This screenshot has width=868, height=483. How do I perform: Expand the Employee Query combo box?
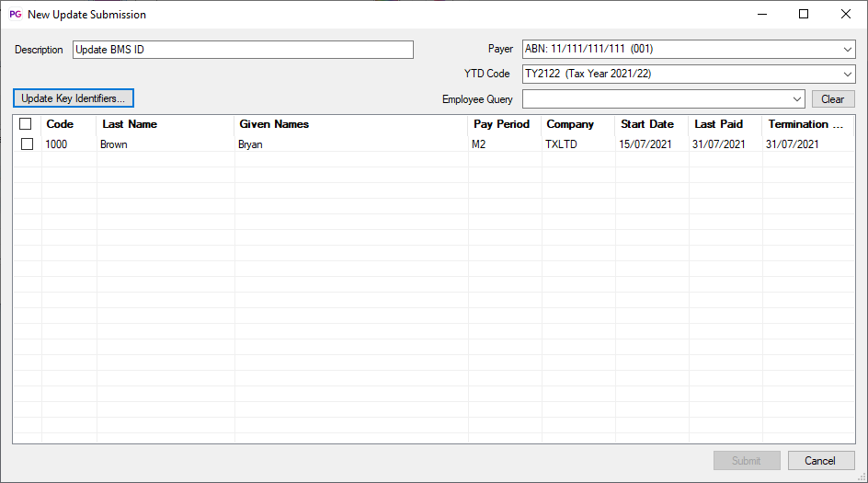click(796, 99)
